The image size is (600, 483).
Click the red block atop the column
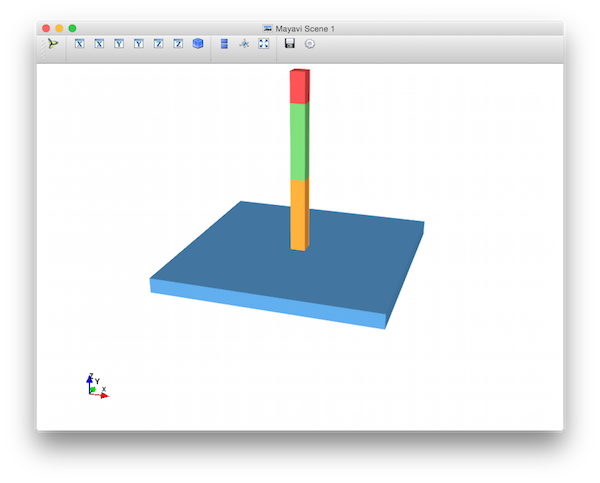click(299, 87)
